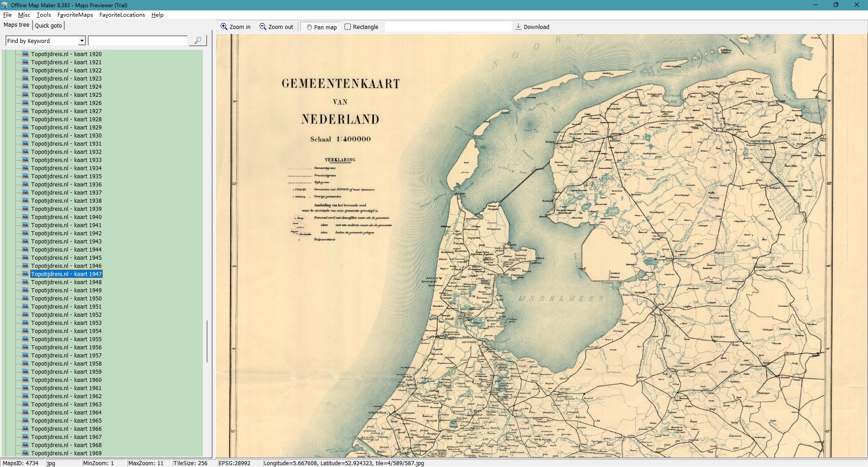The height and width of the screenshot is (467, 868).
Task: Switch to the Quick goto tab
Action: point(48,25)
